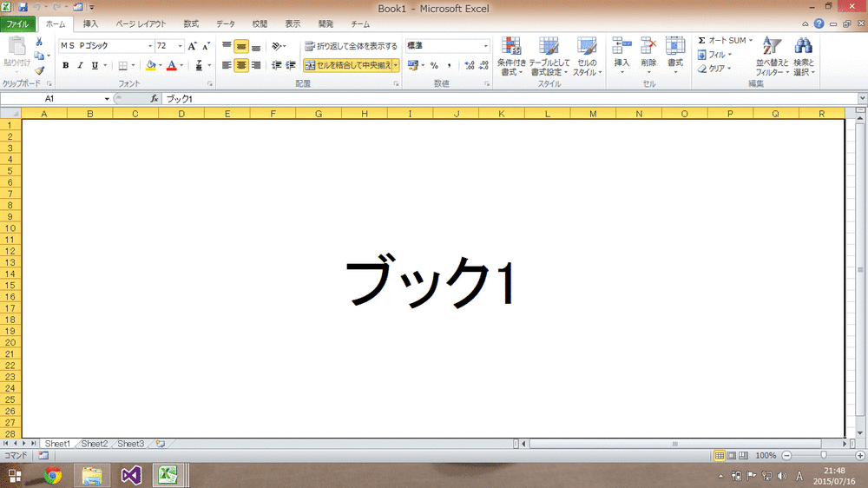The height and width of the screenshot is (488, 868).
Task: Click the Page Layout view icon
Action: (731, 455)
